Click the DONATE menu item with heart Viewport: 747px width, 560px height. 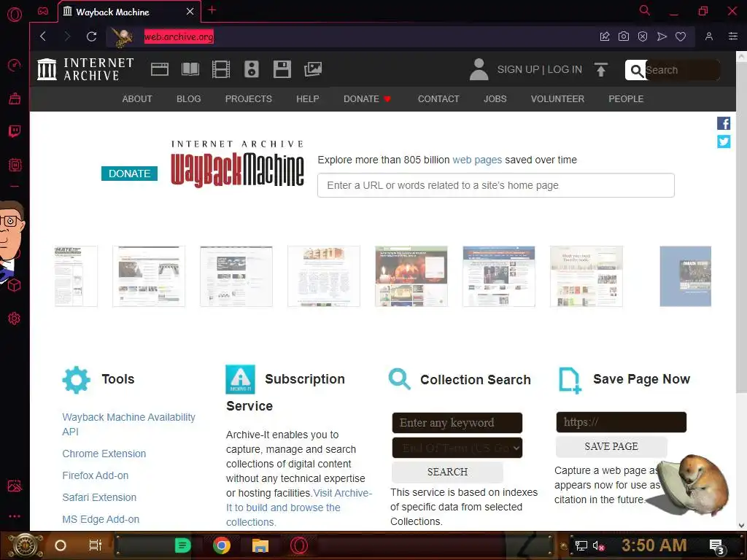pos(368,99)
